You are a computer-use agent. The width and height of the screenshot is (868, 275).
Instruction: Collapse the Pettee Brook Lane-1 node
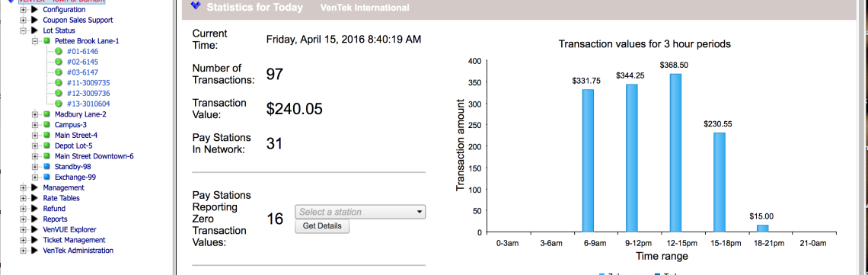tap(35, 41)
